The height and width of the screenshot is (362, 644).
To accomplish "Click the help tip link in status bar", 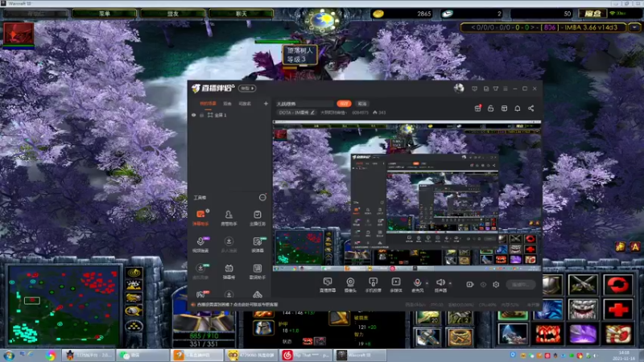I will click(x=237, y=305).
